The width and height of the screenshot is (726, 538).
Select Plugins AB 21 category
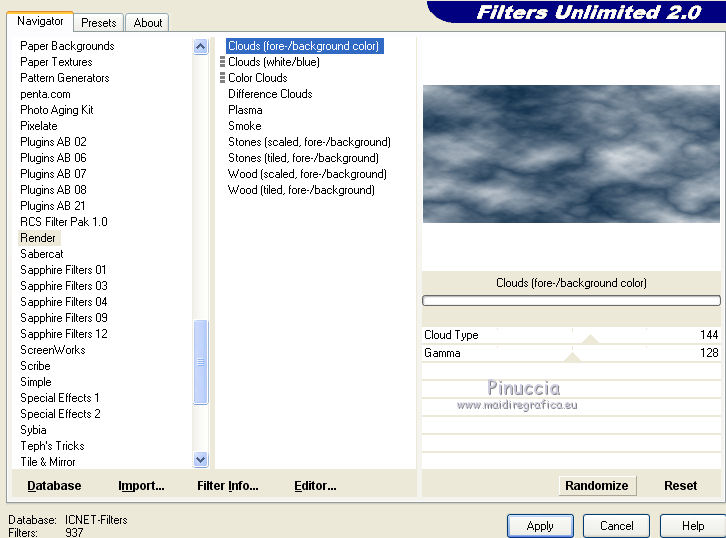53,206
